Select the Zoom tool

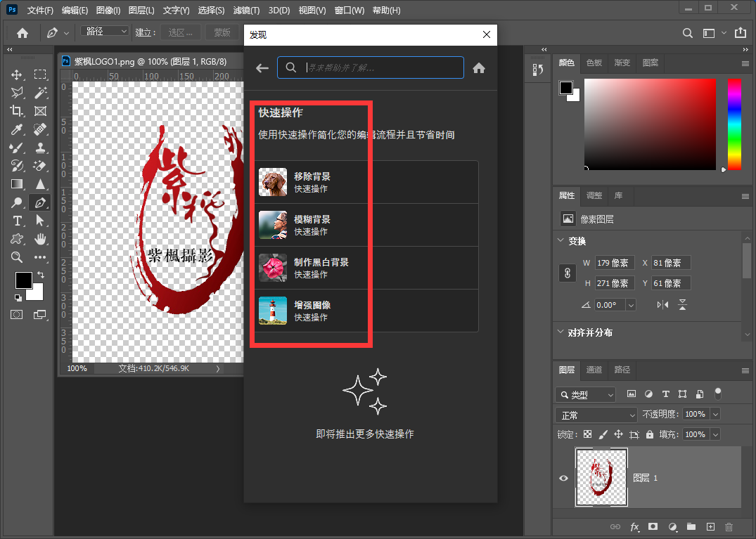[17, 257]
